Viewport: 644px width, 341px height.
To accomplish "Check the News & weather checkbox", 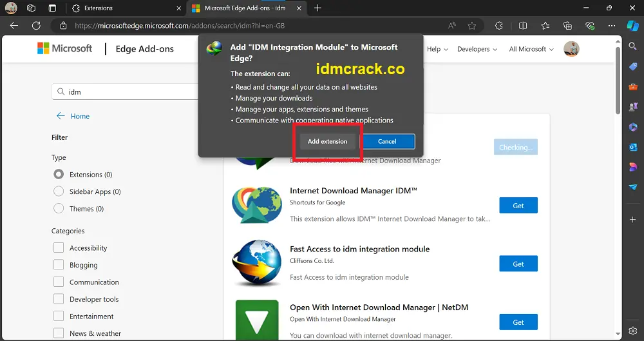I will (59, 333).
